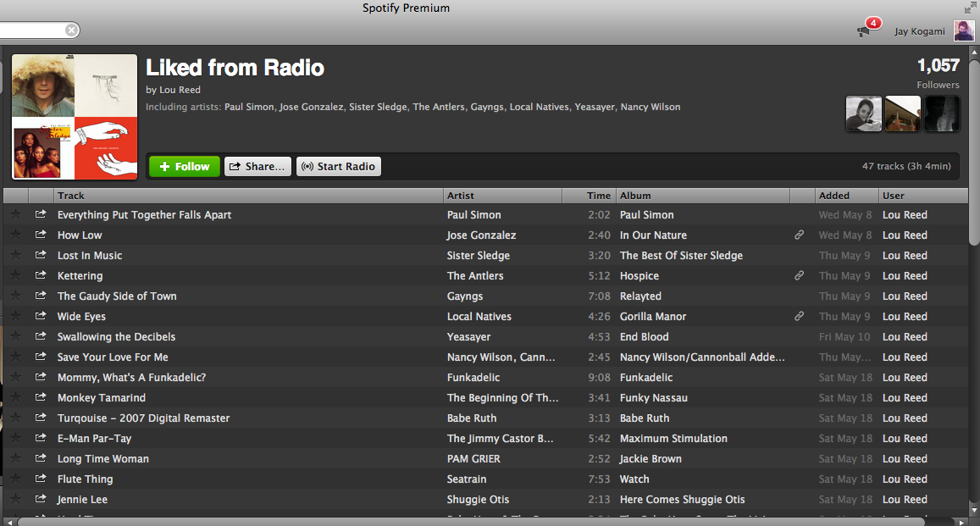The height and width of the screenshot is (526, 980).
Task: Share the track Jennie Lee
Action: click(41, 499)
